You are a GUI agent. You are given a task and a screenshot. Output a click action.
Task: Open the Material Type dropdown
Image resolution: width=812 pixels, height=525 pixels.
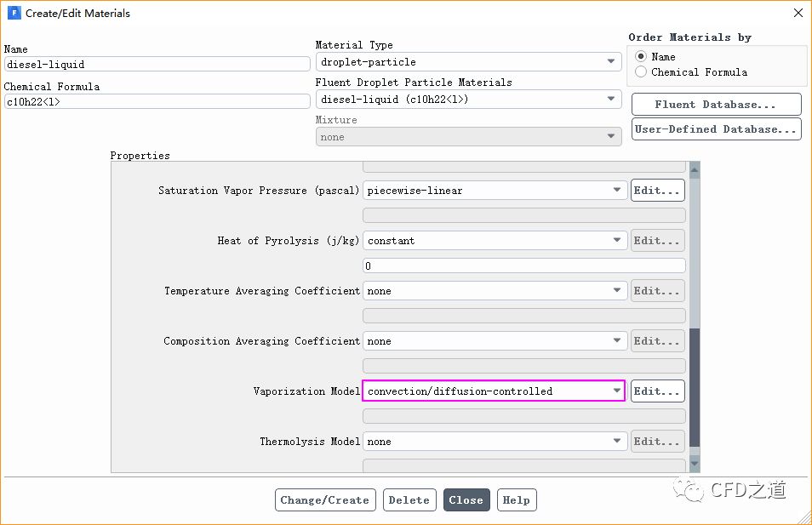[x=468, y=62]
